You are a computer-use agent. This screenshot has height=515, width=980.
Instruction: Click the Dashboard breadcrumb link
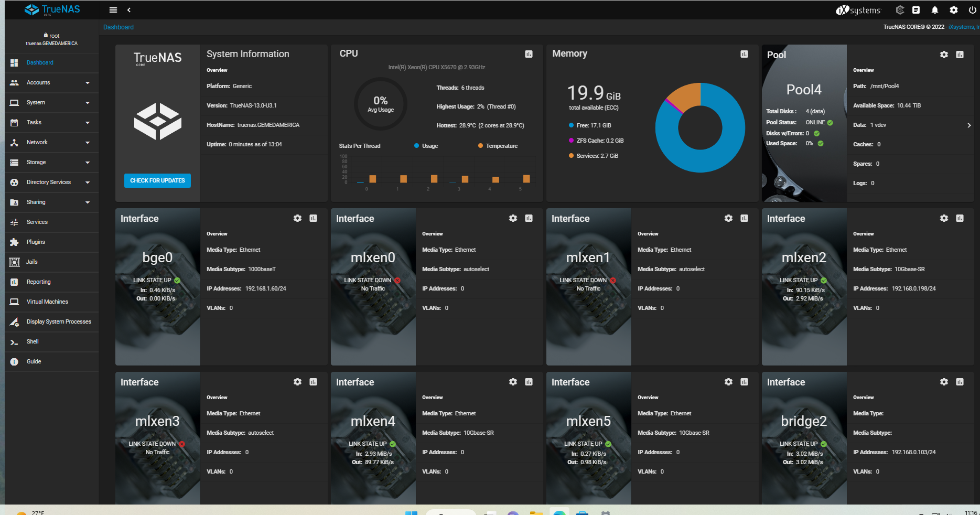point(119,27)
